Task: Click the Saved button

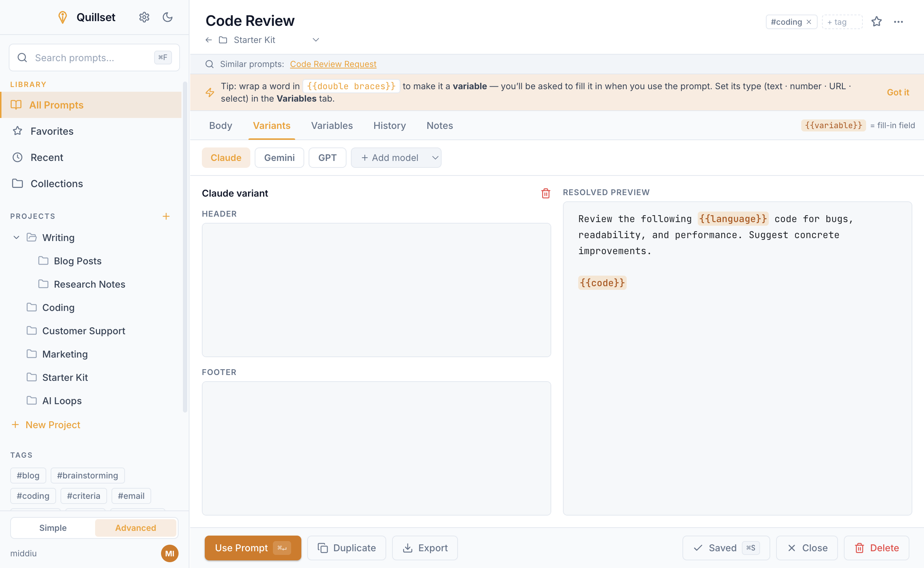Action: click(726, 548)
